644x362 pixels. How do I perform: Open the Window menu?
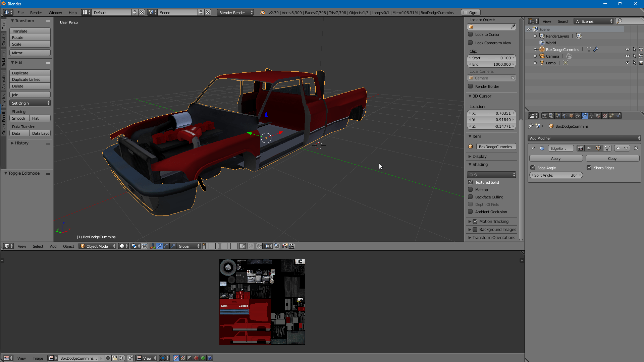pos(55,13)
